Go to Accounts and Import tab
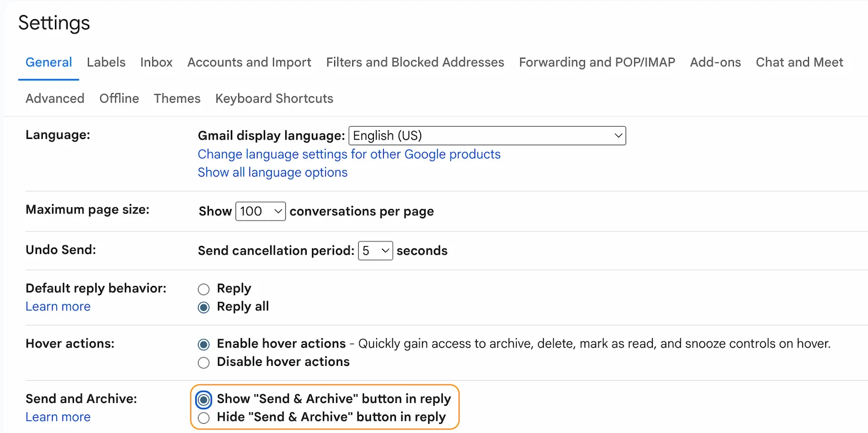This screenshot has width=868, height=433. click(x=249, y=63)
